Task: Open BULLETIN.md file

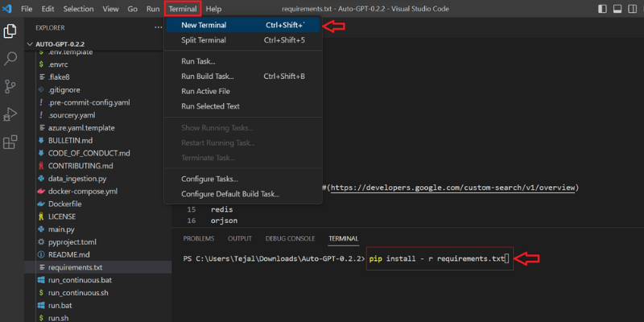Action: pos(70,140)
